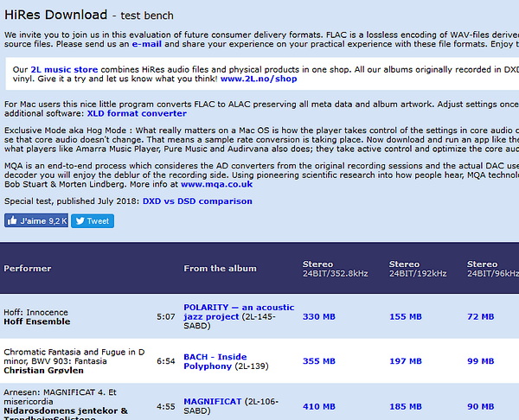Screen dimensions: 519x420
Task: Click the 4:55 track duration
Action: (x=165, y=406)
